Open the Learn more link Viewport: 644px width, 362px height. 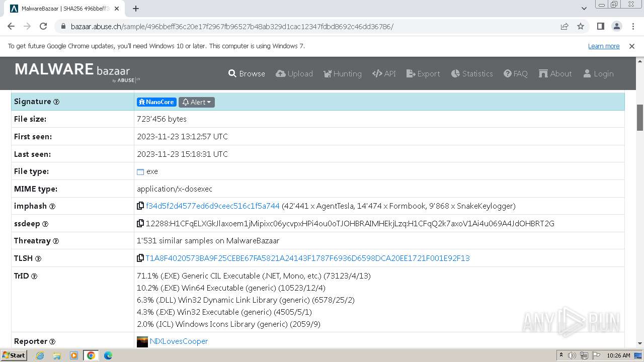(x=604, y=46)
